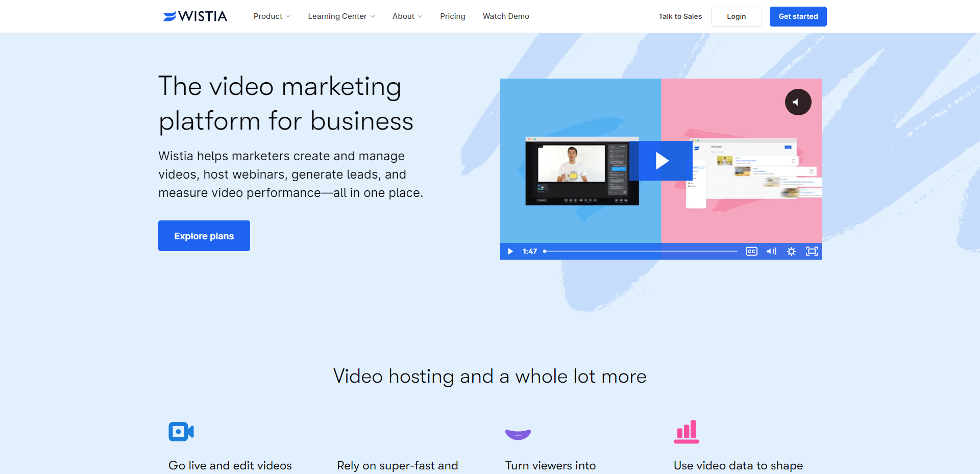The image size is (980, 474).
Task: Click "Go live and edit videos" text
Action: 230,465
